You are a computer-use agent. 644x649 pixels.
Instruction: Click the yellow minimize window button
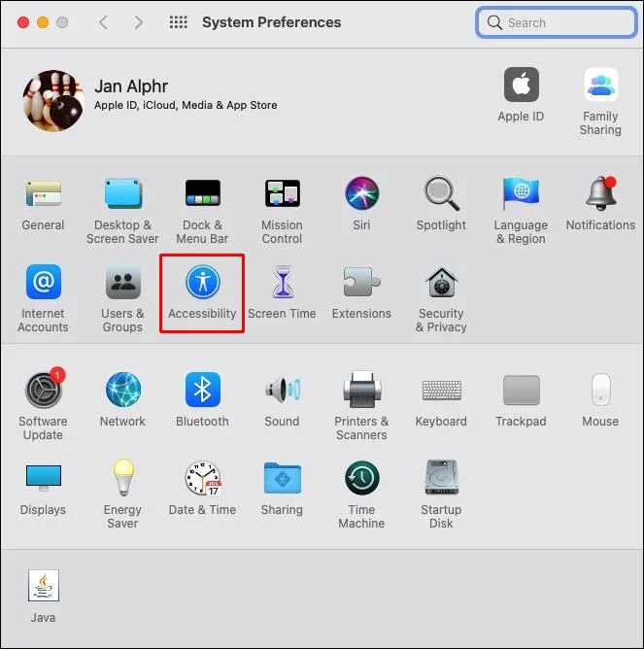(x=43, y=22)
